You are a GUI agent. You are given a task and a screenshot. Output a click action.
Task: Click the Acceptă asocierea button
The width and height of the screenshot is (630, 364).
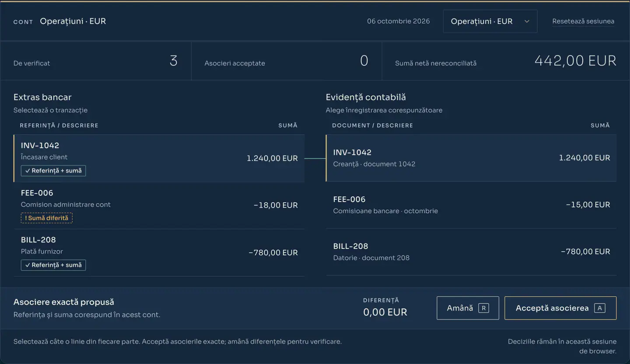click(560, 308)
